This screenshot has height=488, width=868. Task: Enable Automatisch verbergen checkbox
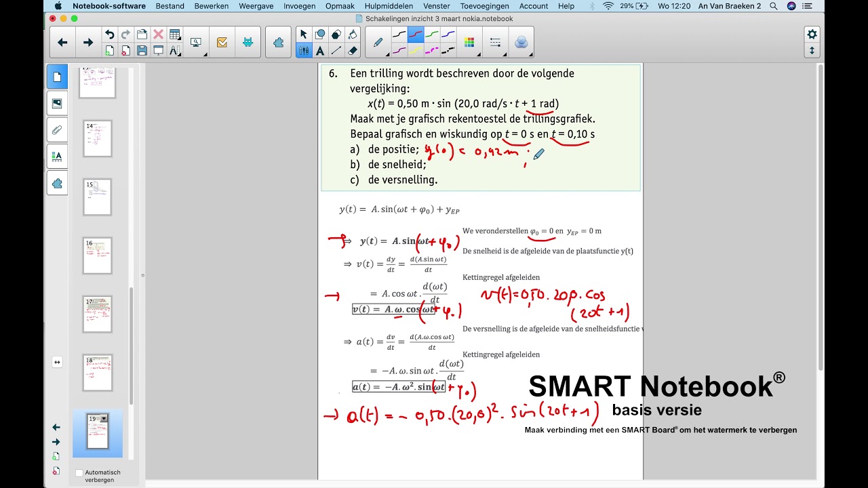click(79, 472)
